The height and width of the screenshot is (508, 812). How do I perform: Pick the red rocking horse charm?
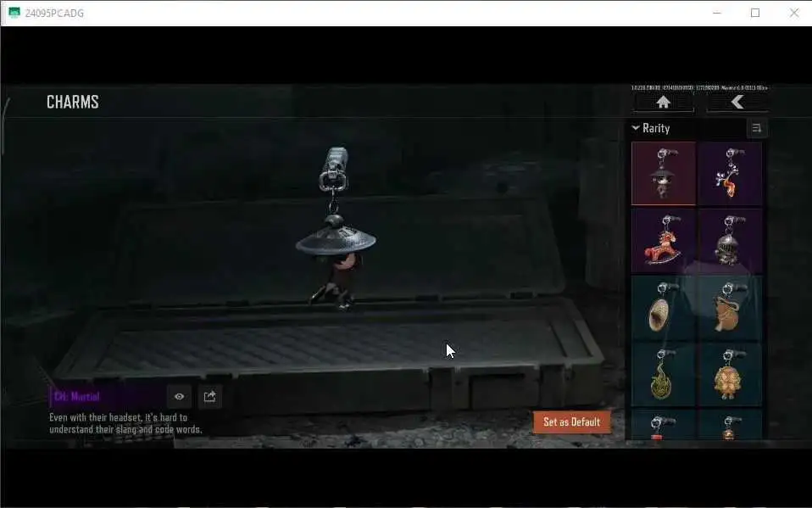(x=664, y=241)
